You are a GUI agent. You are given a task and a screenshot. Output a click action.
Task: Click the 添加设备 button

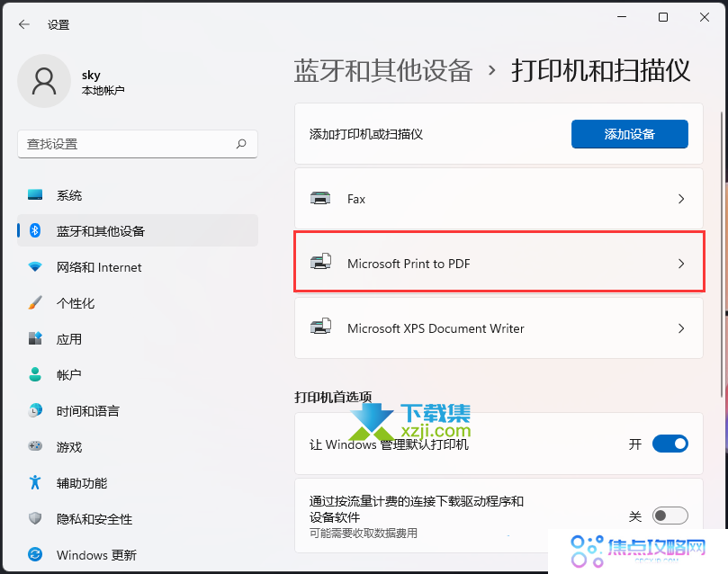[x=629, y=133]
